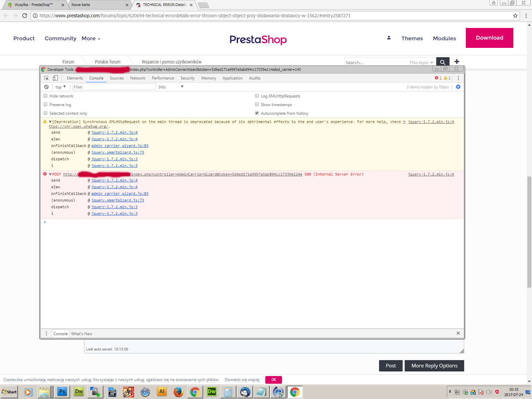Click the page vertical scrollbar thumb
Viewport: 532px width, 399px height.
(x=529, y=232)
